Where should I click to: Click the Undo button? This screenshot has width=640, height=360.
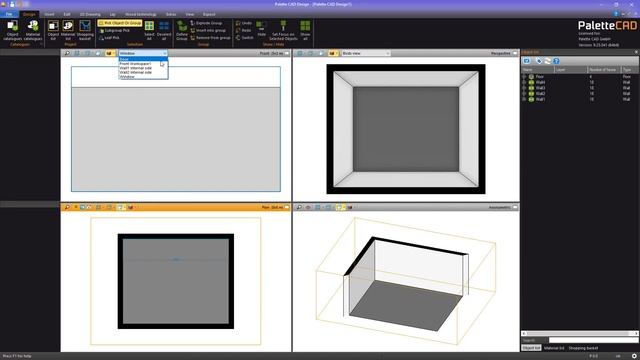click(x=244, y=23)
